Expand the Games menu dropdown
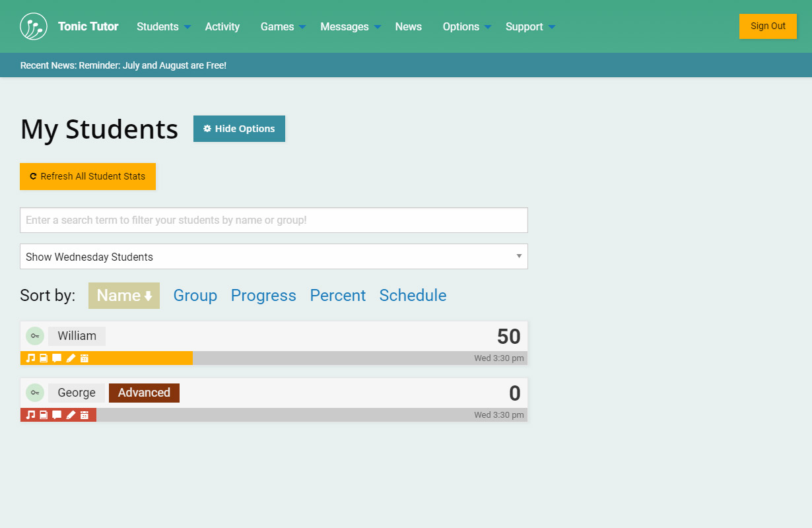The image size is (812, 528). click(283, 26)
